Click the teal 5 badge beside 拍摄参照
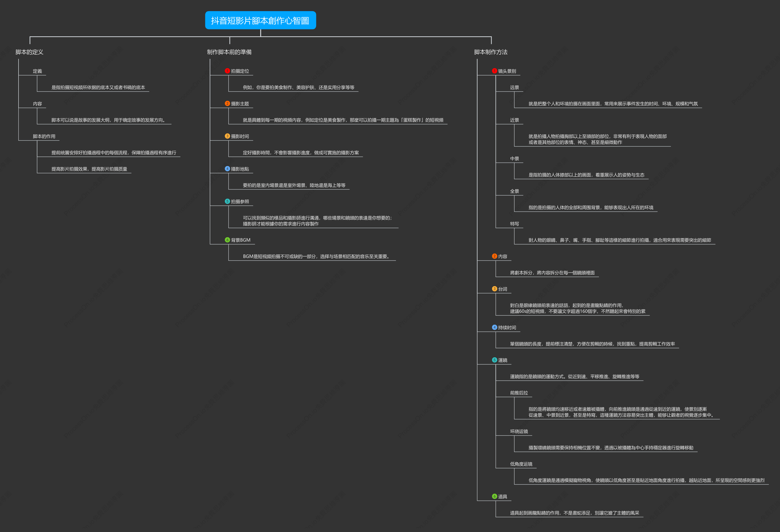Viewport: 780px width, 532px height. pyautogui.click(x=227, y=201)
